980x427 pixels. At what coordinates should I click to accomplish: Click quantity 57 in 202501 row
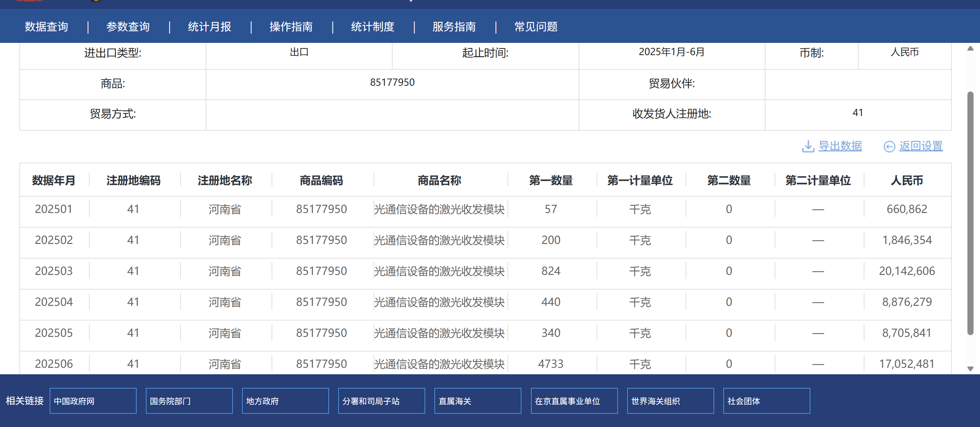tap(551, 209)
